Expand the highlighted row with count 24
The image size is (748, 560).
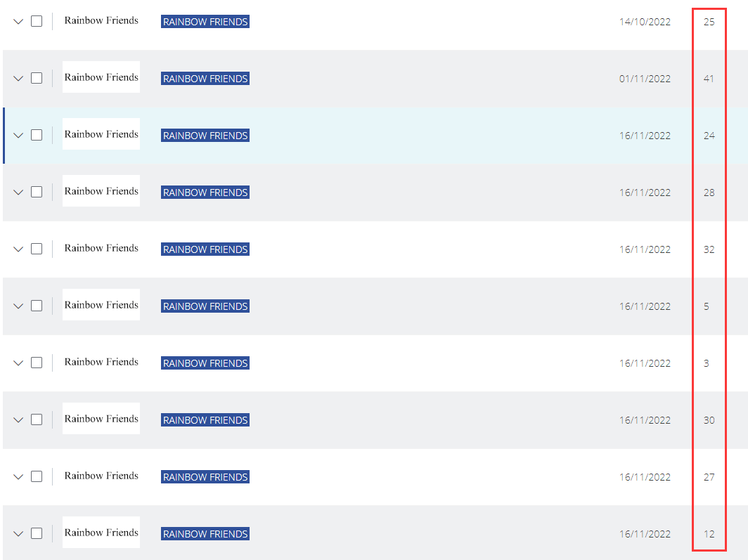coord(18,136)
